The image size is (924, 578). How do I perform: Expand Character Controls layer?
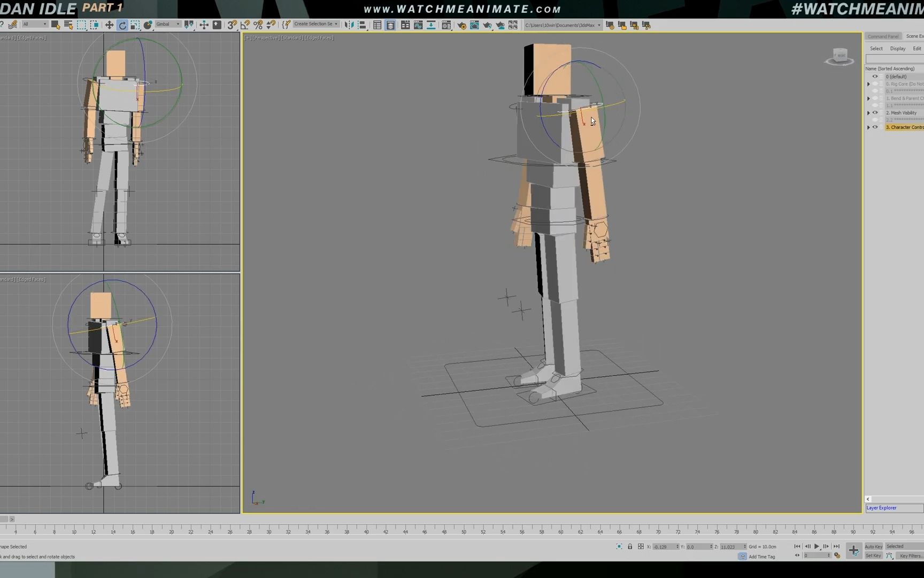point(868,127)
